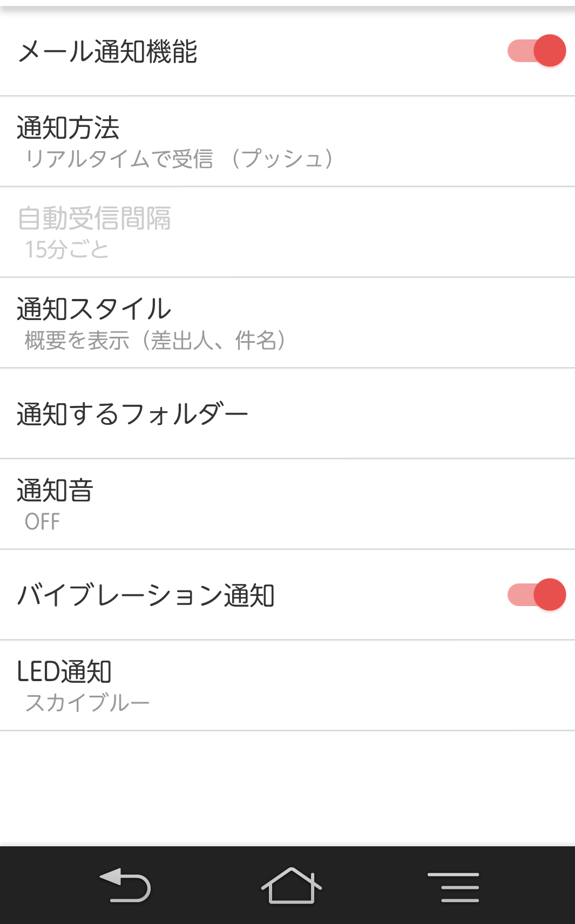
Task: Tap the メール通知機能 label text
Action: click(x=107, y=52)
